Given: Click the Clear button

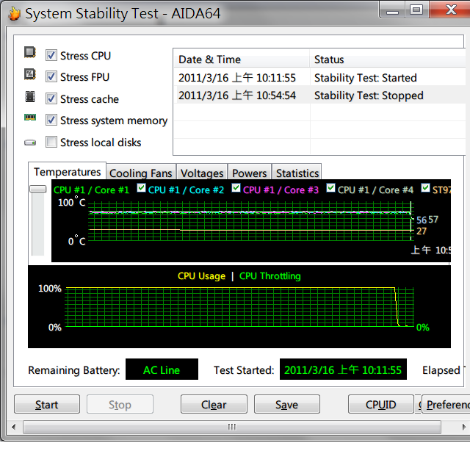Looking at the screenshot, I should tap(214, 404).
